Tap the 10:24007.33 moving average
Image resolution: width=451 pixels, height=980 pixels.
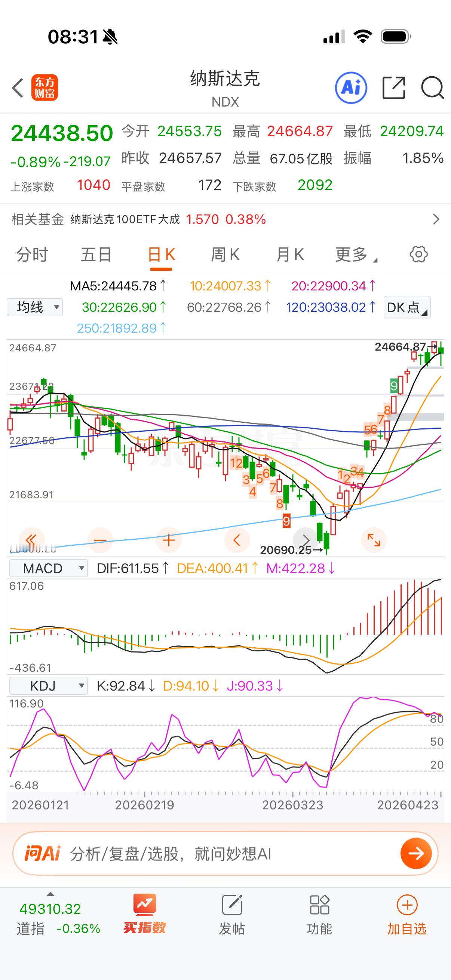point(231,286)
